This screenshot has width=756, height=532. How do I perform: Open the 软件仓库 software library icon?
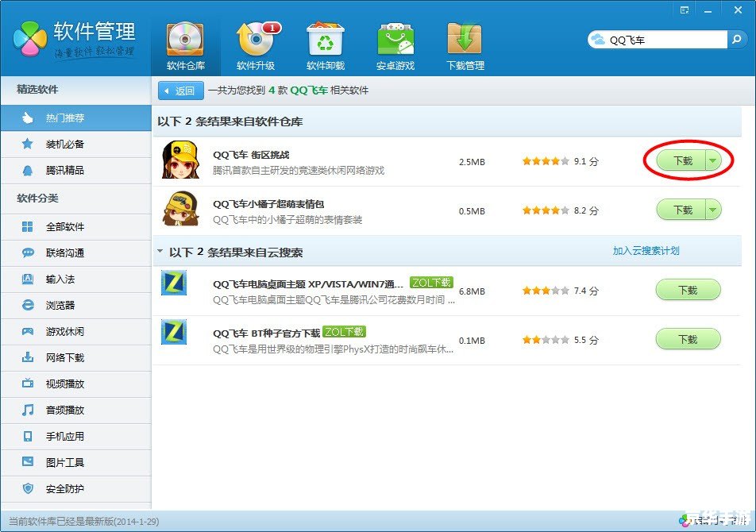click(x=185, y=40)
